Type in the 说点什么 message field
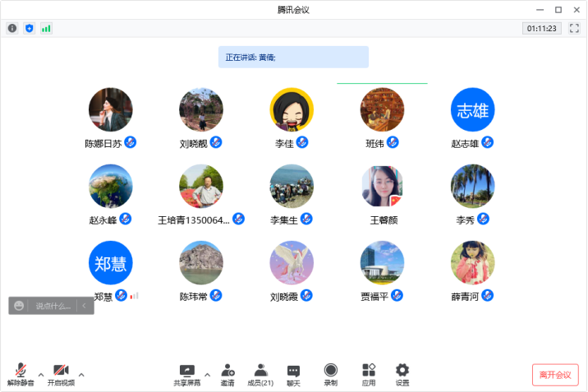The width and height of the screenshot is (588, 392). pyautogui.click(x=53, y=306)
